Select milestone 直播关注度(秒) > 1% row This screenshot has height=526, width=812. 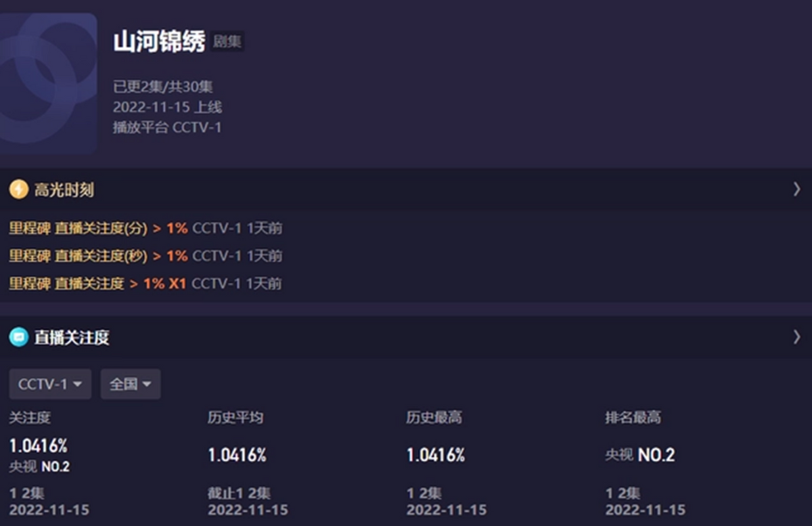tap(145, 256)
